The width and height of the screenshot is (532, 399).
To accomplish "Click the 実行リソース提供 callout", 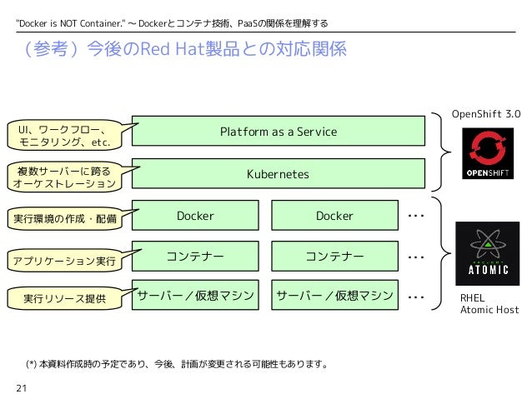I will [x=64, y=298].
